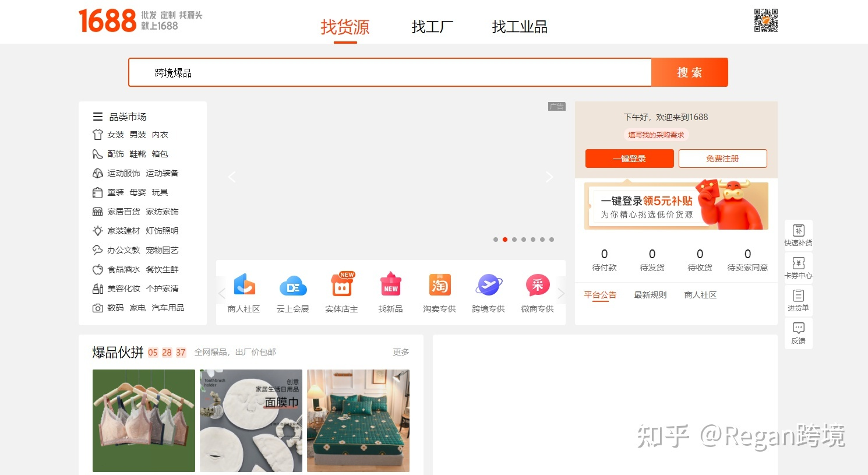This screenshot has width=868, height=475.
Task: Click the 一键登录 login button
Action: tap(629, 158)
